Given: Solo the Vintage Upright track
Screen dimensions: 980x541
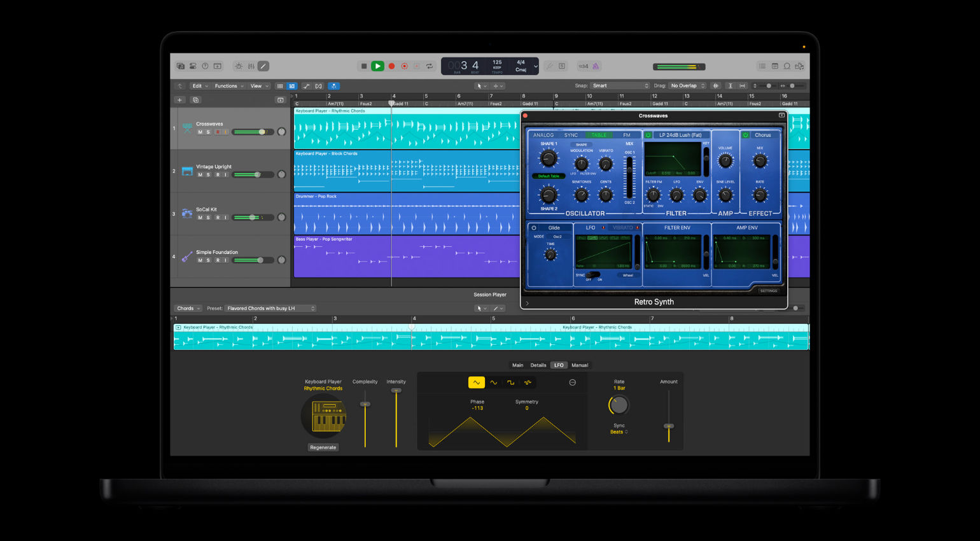Looking at the screenshot, I should pyautogui.click(x=208, y=174).
